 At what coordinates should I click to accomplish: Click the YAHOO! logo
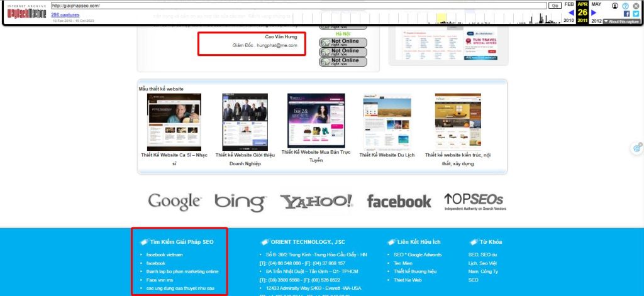click(x=316, y=202)
